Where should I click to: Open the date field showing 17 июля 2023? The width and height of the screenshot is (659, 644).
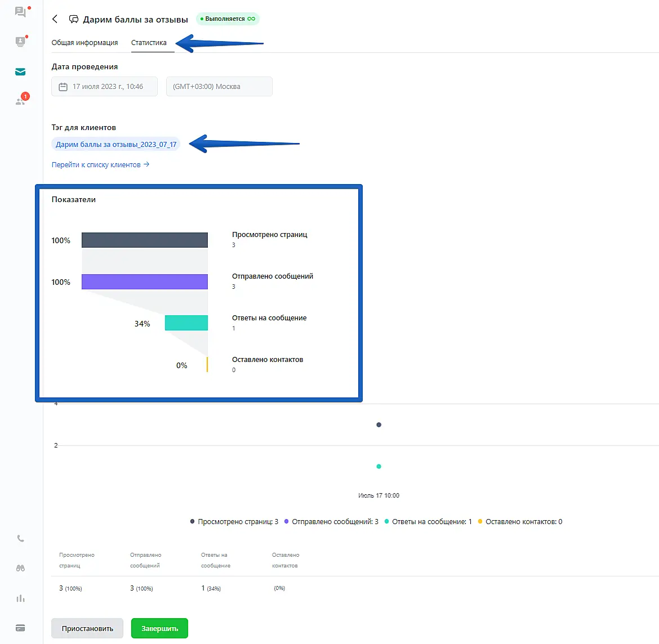(x=104, y=87)
